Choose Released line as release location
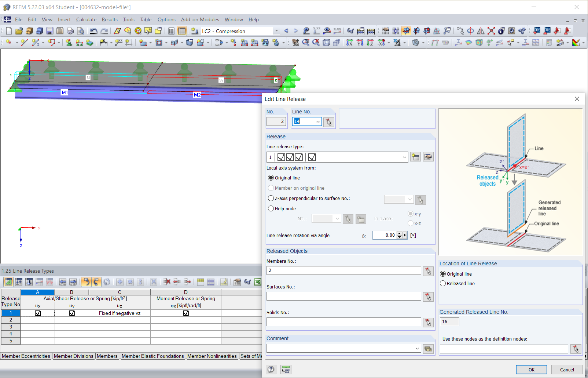This screenshot has width=588, height=378. coord(443,283)
